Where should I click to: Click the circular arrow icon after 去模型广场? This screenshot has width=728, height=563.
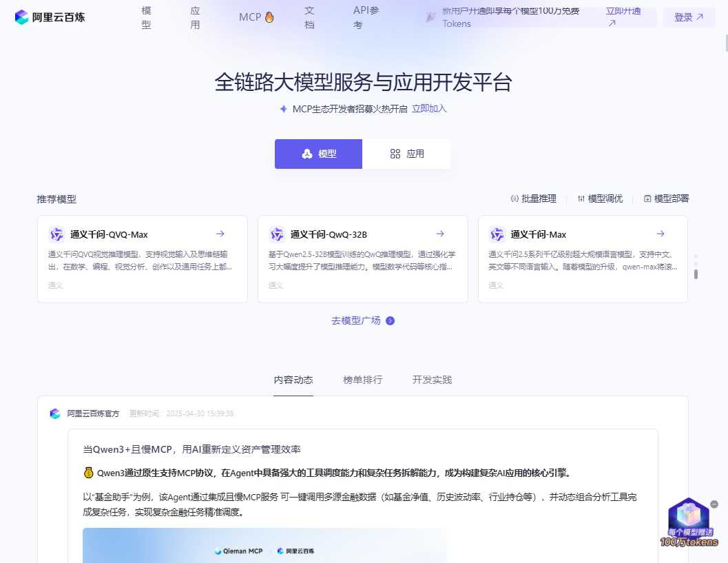click(x=390, y=320)
